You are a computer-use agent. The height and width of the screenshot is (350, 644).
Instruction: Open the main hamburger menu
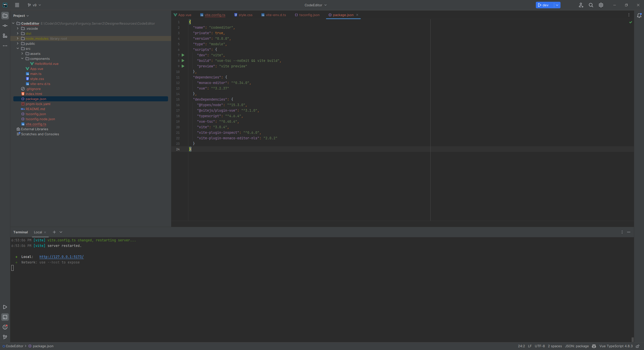tap(17, 5)
